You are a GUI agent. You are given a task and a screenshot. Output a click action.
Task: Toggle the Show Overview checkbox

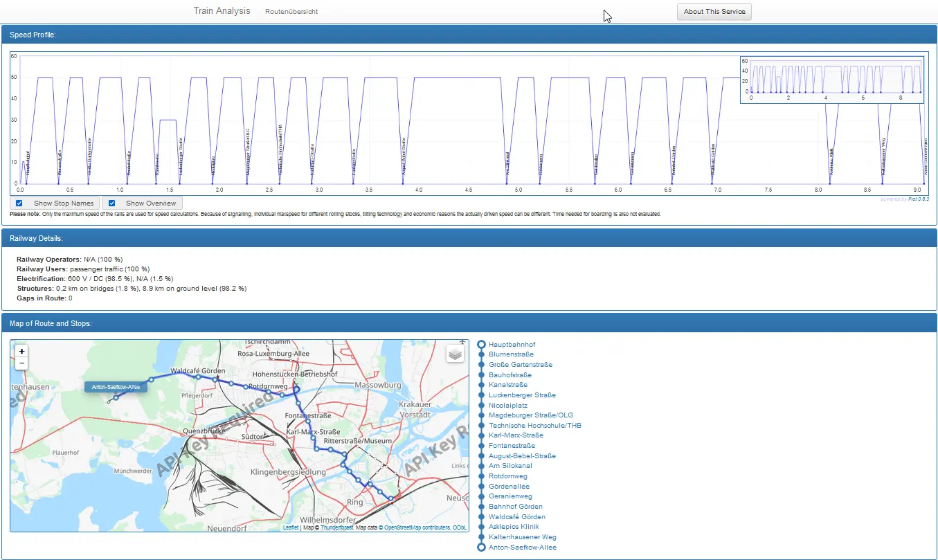pos(112,204)
